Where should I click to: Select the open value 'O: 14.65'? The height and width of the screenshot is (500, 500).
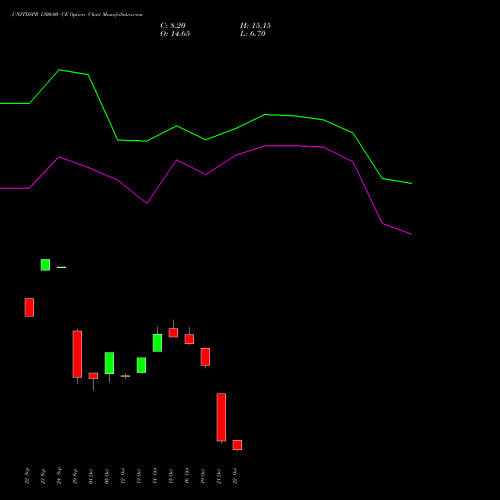coord(175,34)
